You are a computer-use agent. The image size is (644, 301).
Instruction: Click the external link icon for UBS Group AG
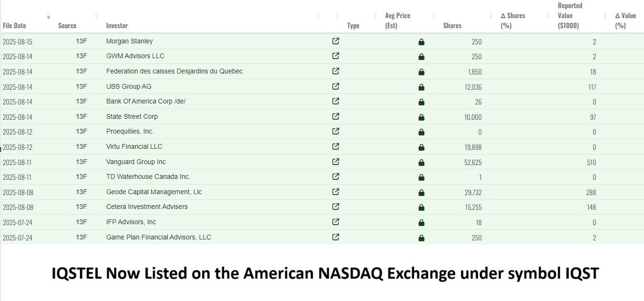point(336,86)
